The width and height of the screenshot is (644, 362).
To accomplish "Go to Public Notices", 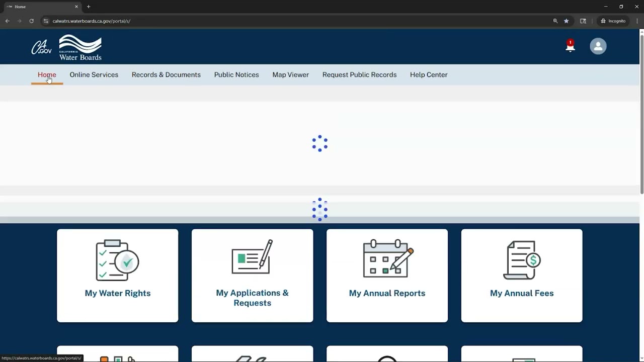I will click(236, 74).
